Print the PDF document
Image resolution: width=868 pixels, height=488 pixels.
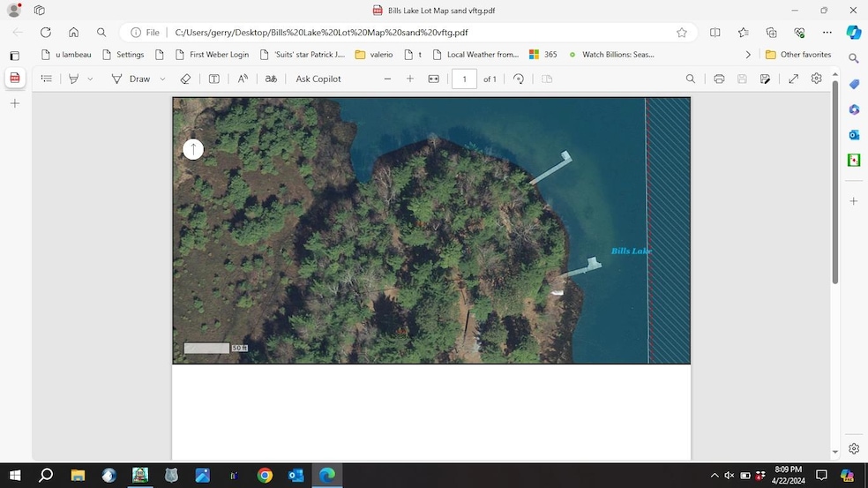pyautogui.click(x=719, y=79)
